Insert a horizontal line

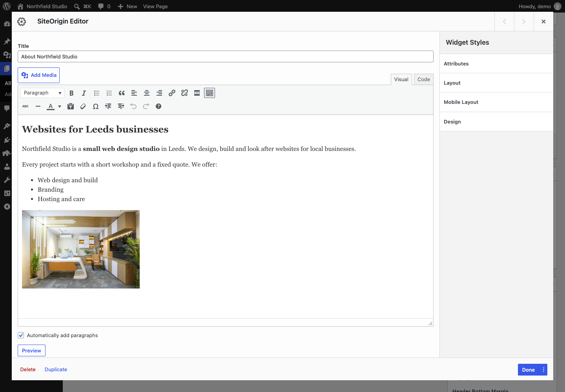coord(38,106)
